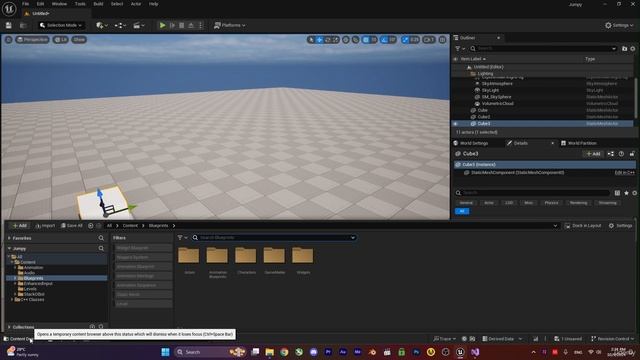
Task: Select SkyLight in the Outliner
Action: click(x=490, y=90)
